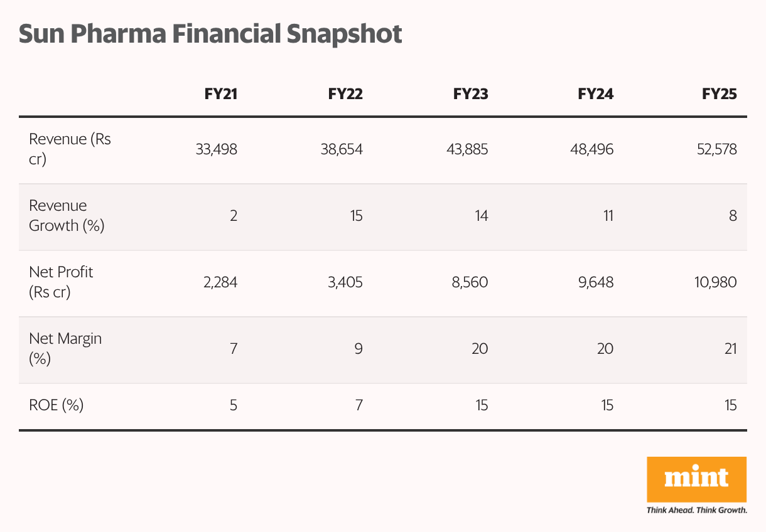
Task: Click the FY22 net margin value 9
Action: 359,349
